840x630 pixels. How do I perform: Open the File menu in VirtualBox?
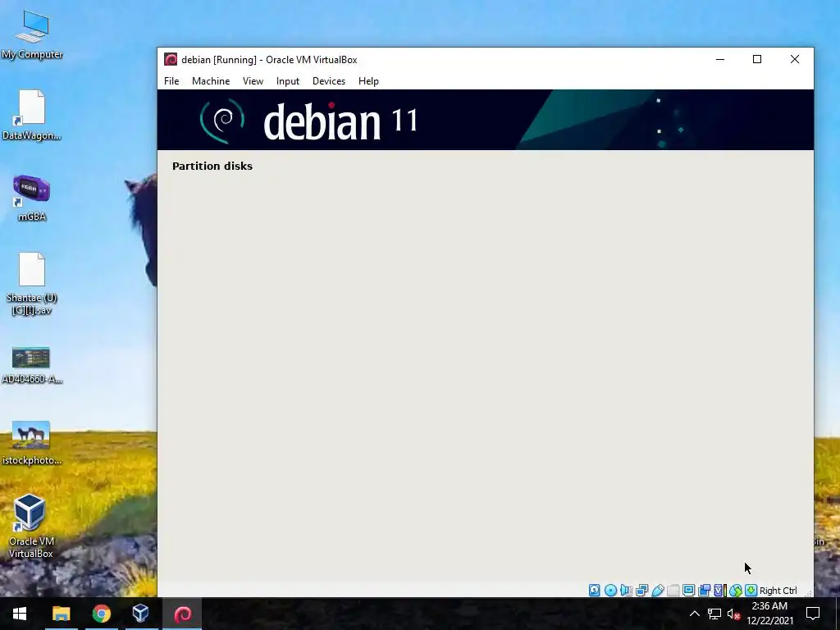[171, 81]
